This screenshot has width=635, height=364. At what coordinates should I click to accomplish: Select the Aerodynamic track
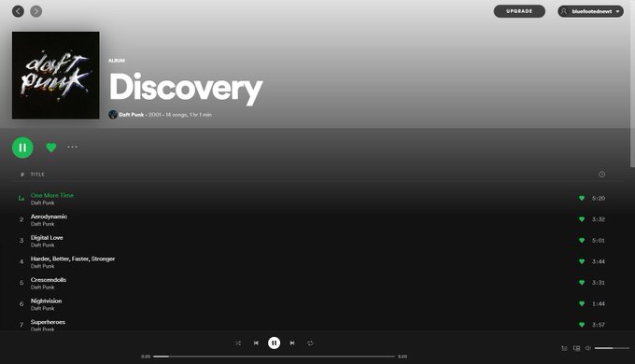[49, 217]
